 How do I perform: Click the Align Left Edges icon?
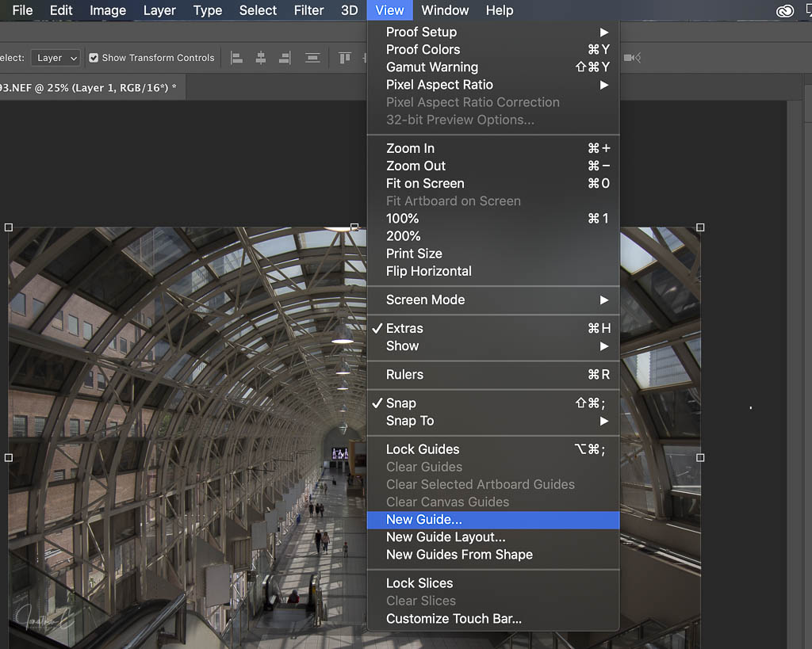click(x=236, y=58)
